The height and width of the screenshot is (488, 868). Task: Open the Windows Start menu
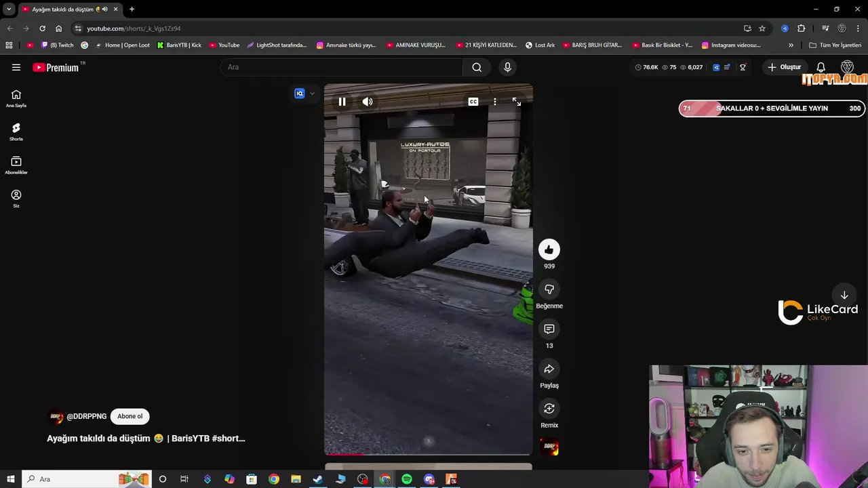(x=10, y=479)
